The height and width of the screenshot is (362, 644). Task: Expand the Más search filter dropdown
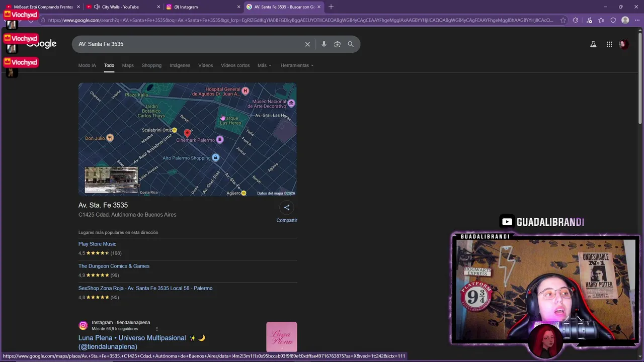click(x=264, y=65)
